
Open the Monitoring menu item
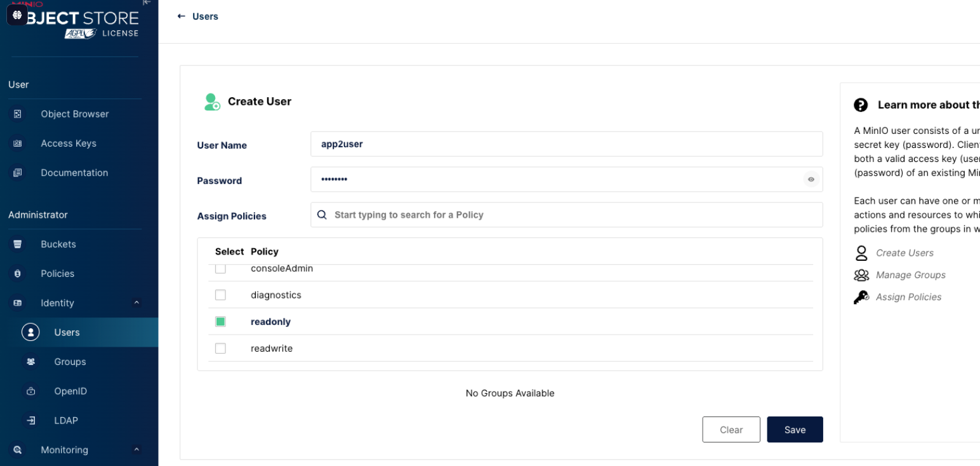pyautogui.click(x=64, y=449)
